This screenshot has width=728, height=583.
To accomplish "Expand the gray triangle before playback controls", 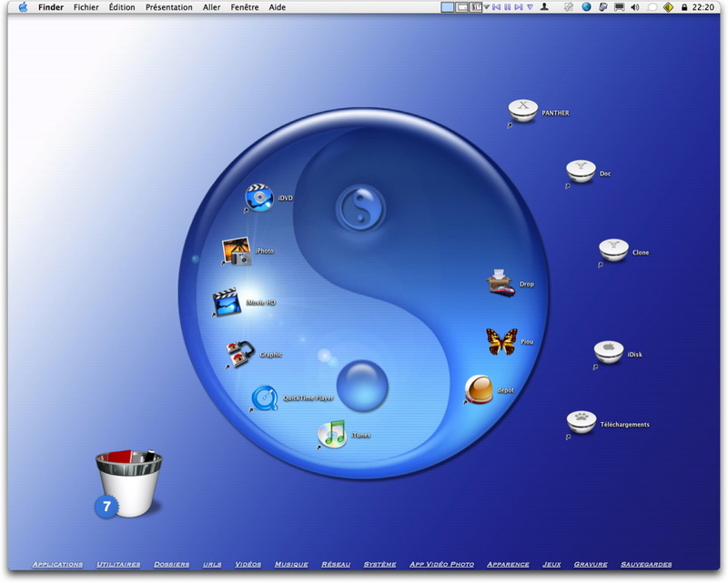I will coord(486,7).
